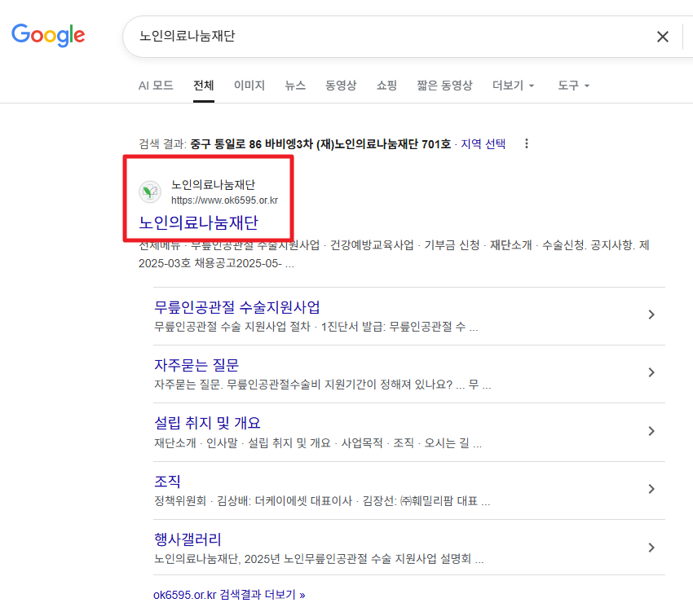Open the 도구 dropdown
This screenshot has width=693, height=616.
(x=573, y=85)
